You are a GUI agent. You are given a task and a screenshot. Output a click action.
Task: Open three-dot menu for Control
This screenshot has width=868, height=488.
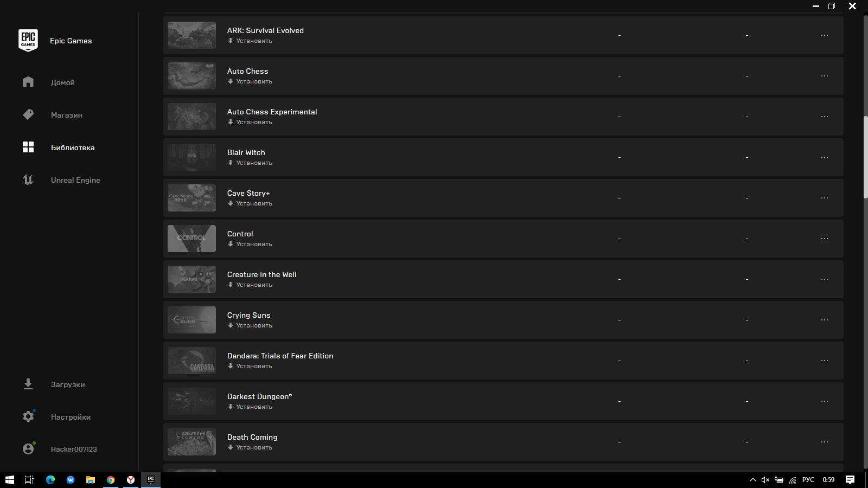tap(825, 239)
